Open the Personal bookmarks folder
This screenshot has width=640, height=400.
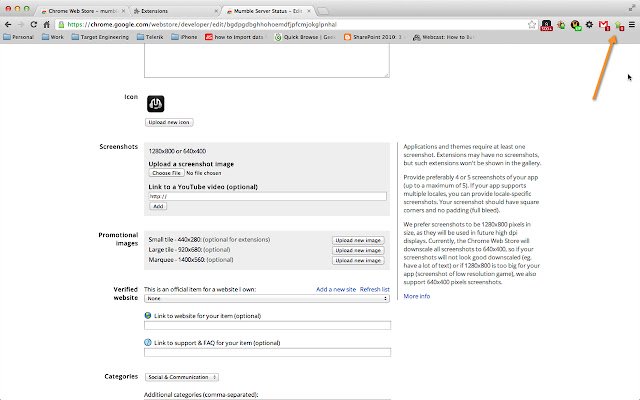pyautogui.click(x=18, y=37)
